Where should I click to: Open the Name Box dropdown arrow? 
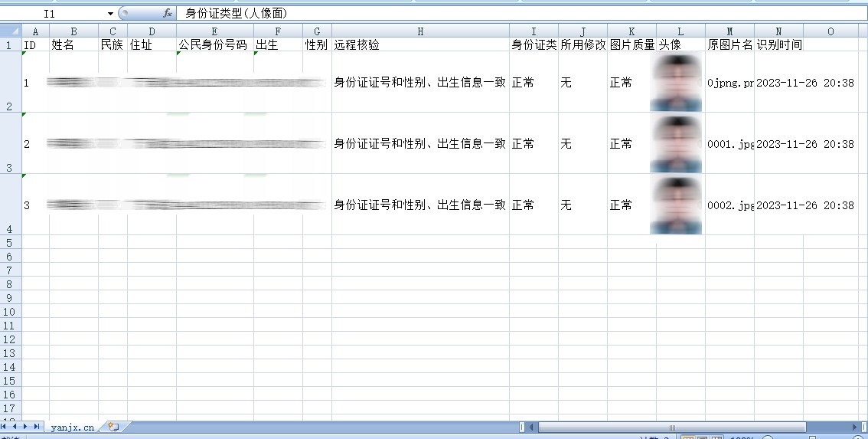click(110, 14)
